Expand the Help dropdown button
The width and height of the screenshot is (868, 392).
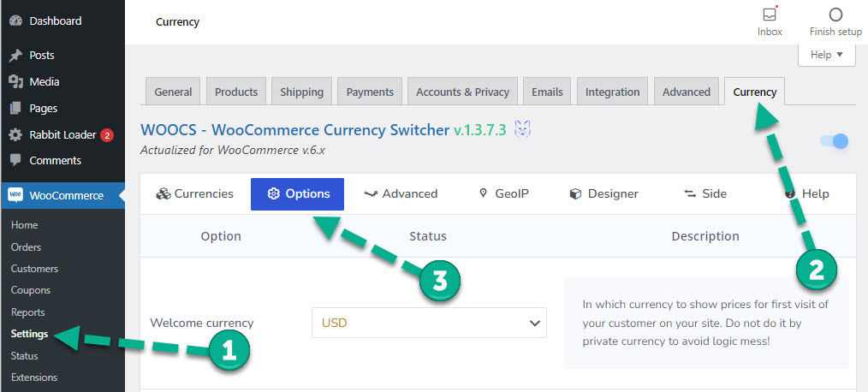(826, 55)
